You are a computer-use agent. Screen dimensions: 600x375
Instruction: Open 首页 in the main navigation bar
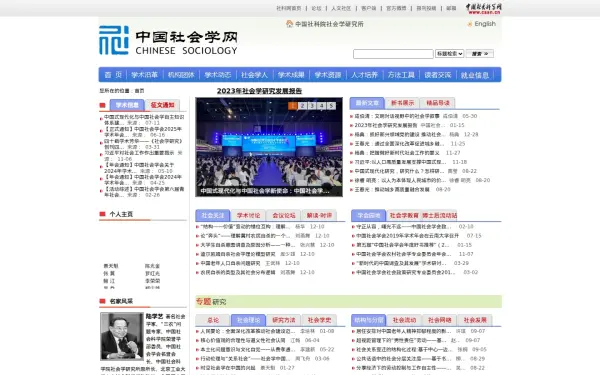click(x=113, y=75)
